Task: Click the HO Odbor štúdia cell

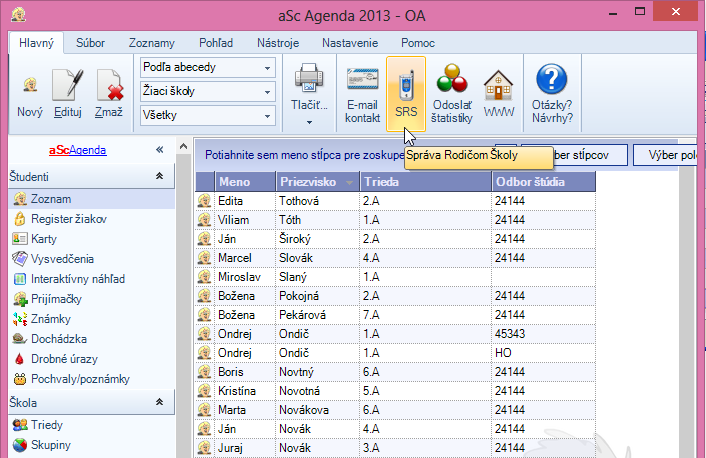Action: click(x=543, y=353)
